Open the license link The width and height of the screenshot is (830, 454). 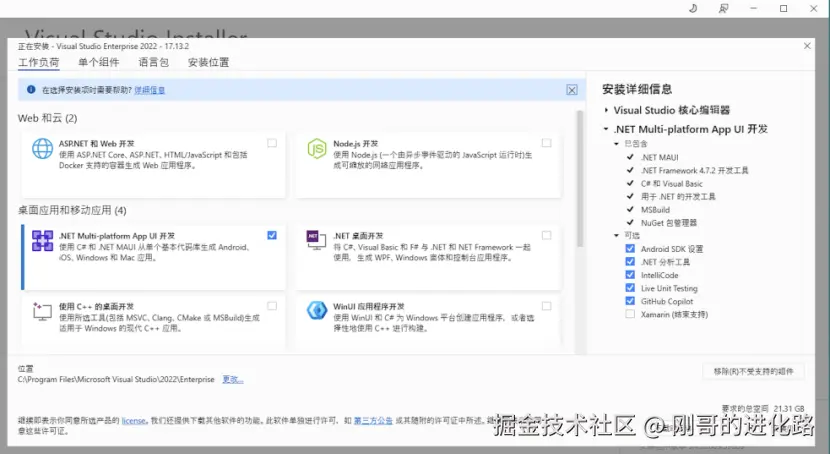[x=133, y=421]
